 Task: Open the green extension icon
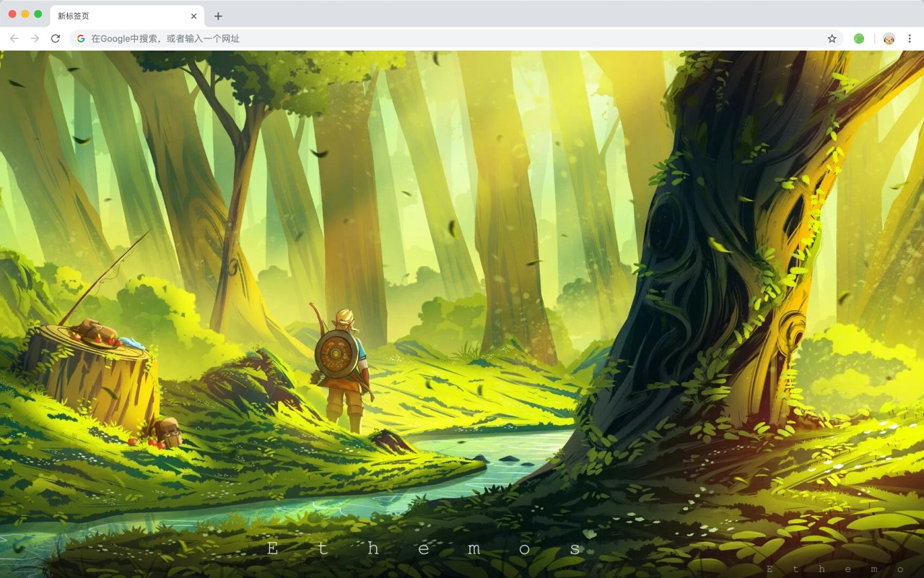[859, 38]
